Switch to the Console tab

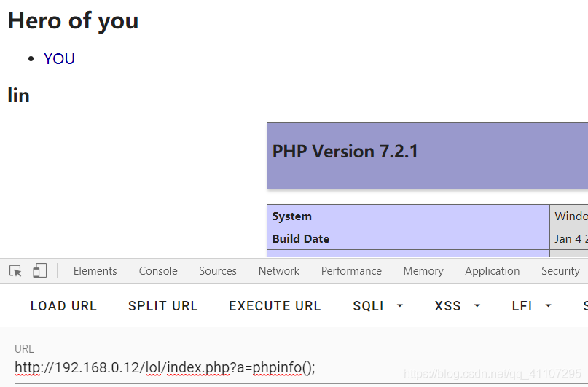coord(158,270)
